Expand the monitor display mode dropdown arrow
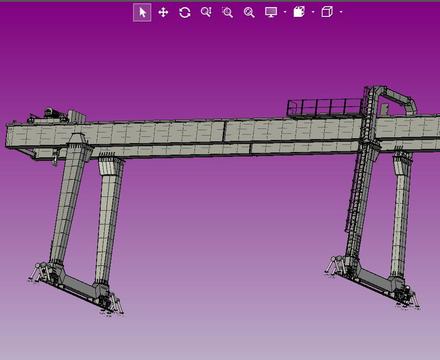Viewport: 440px width, 360px height. click(x=285, y=12)
